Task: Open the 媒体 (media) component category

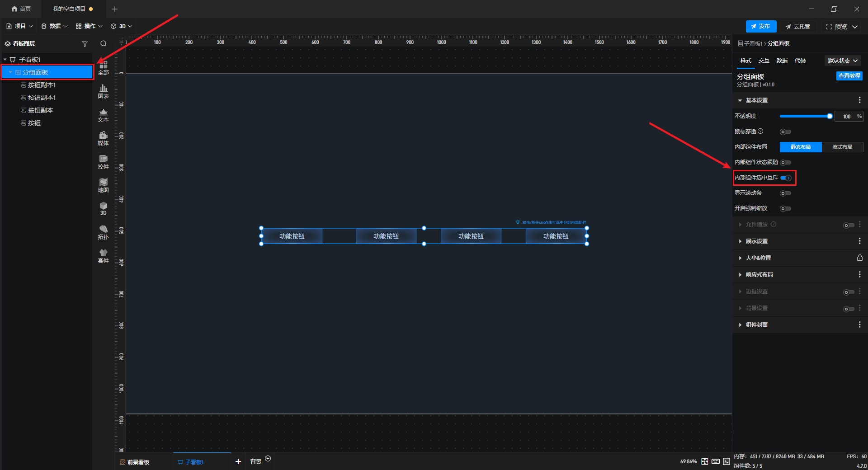Action: click(x=103, y=138)
